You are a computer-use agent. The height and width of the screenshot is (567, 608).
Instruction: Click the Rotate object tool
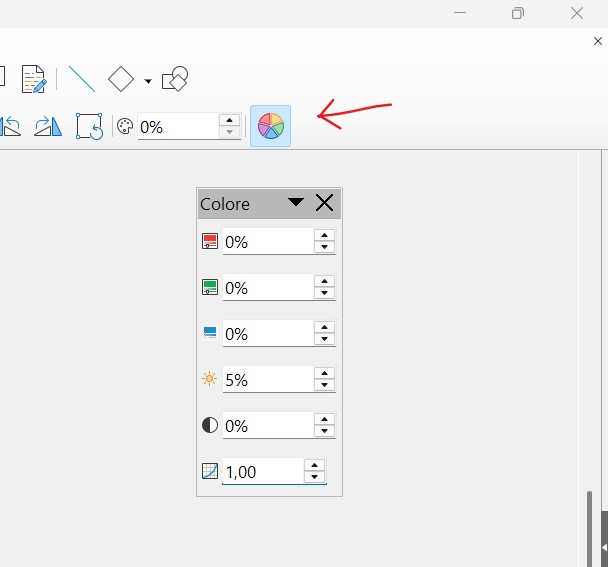[89, 126]
